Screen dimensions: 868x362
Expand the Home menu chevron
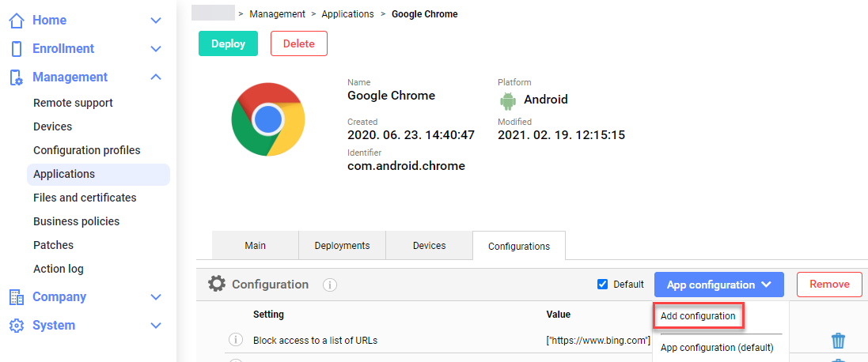156,21
